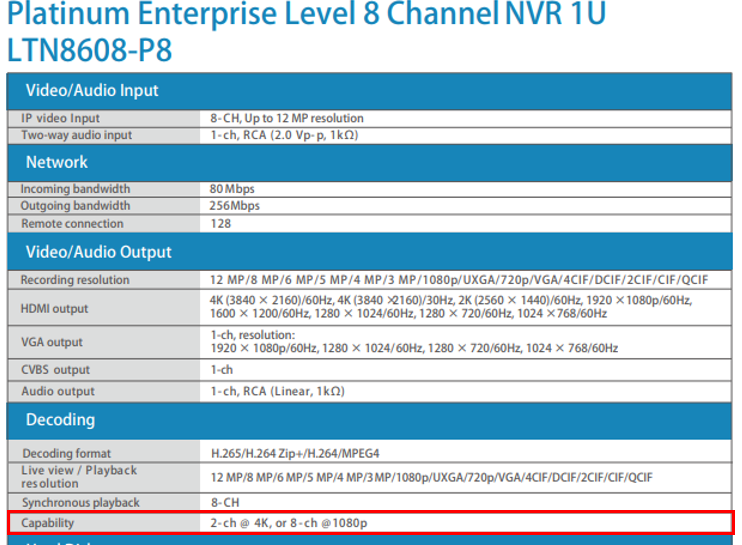Viewport: 742px width, 545px height.
Task: Click the Two-way audio input label
Action: point(76,135)
